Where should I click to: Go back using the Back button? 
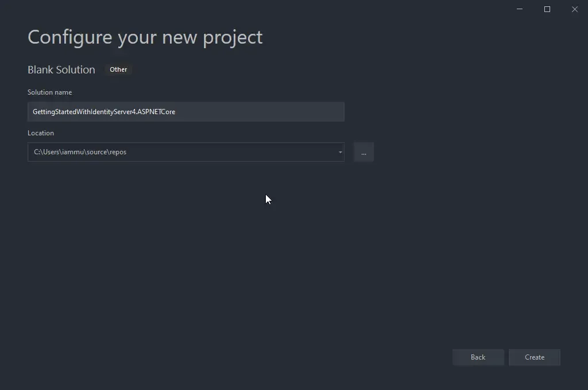click(x=478, y=357)
